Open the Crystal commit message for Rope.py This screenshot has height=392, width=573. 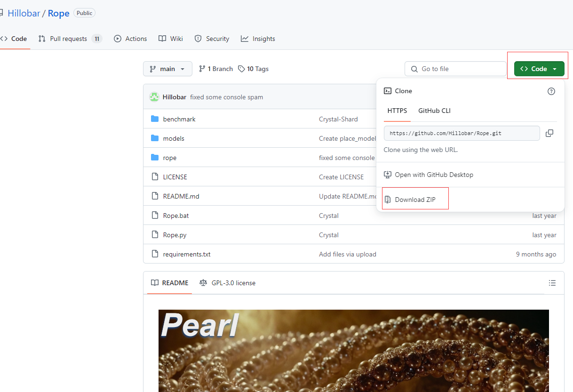click(x=329, y=235)
